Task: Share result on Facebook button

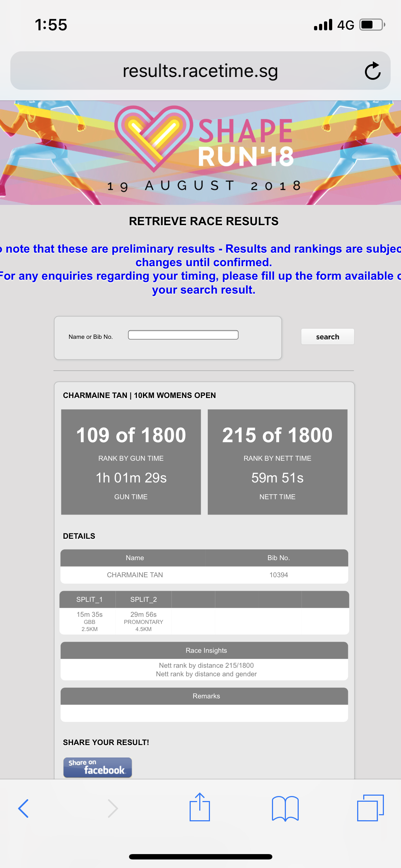Action: point(98,767)
